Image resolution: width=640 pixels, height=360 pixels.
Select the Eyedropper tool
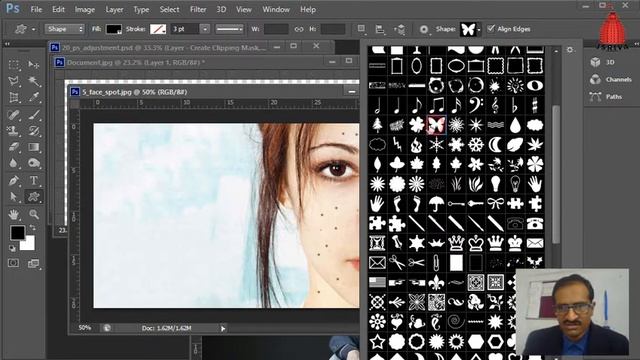tap(33, 98)
